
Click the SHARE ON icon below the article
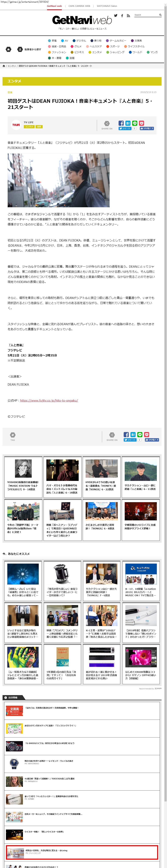pyautogui.click(x=112, y=435)
